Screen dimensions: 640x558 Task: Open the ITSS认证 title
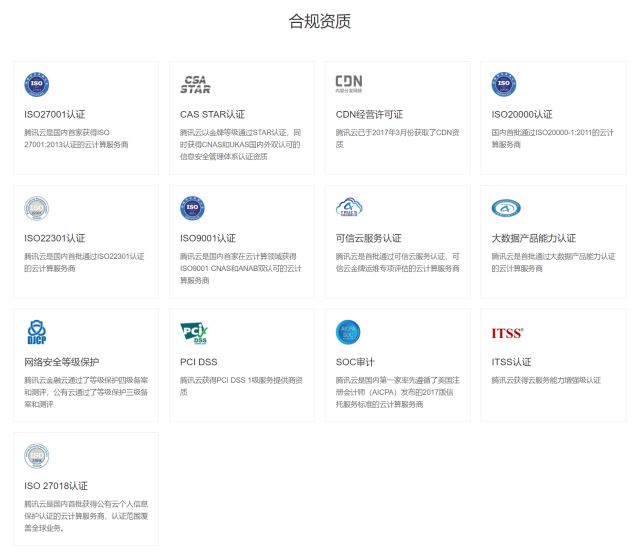[x=511, y=362]
